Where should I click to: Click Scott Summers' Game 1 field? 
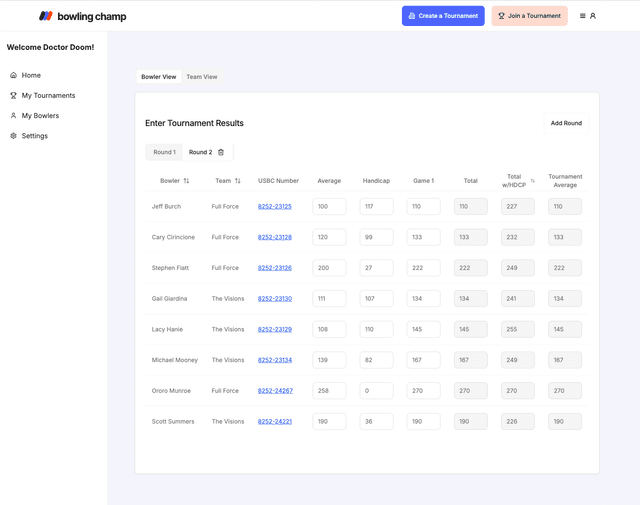tap(424, 421)
